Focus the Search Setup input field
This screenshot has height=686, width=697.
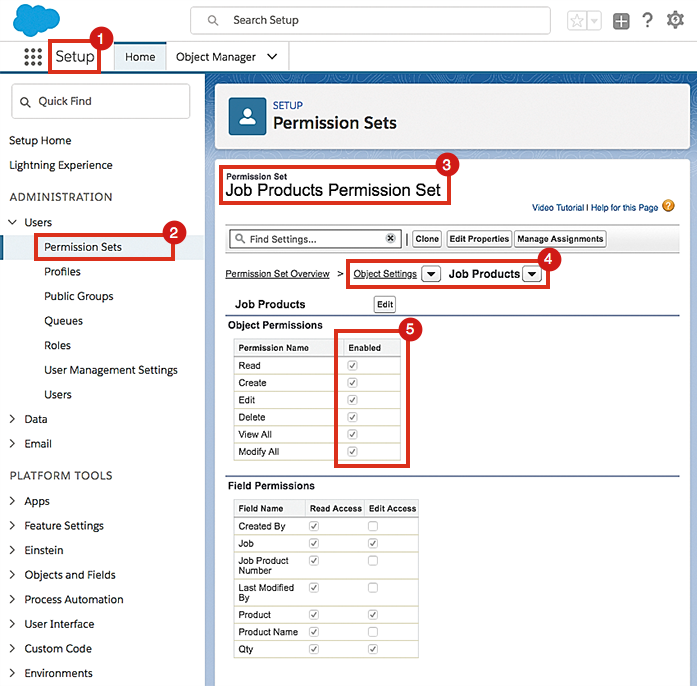pos(370,20)
